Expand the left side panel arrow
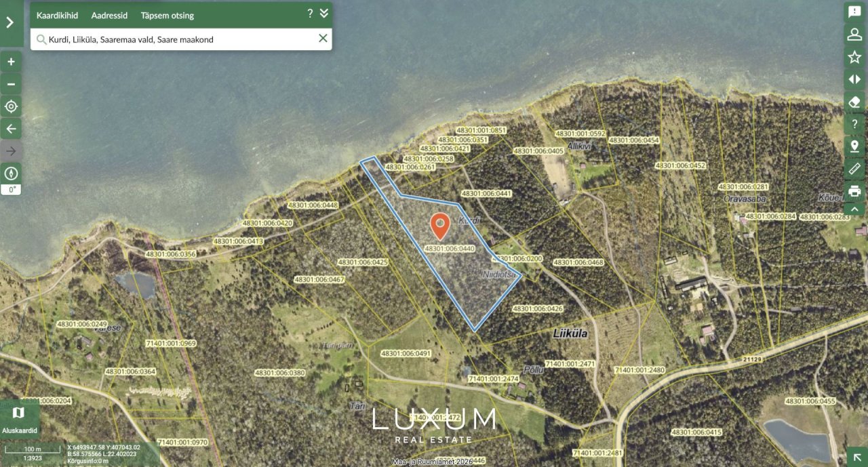 point(10,22)
